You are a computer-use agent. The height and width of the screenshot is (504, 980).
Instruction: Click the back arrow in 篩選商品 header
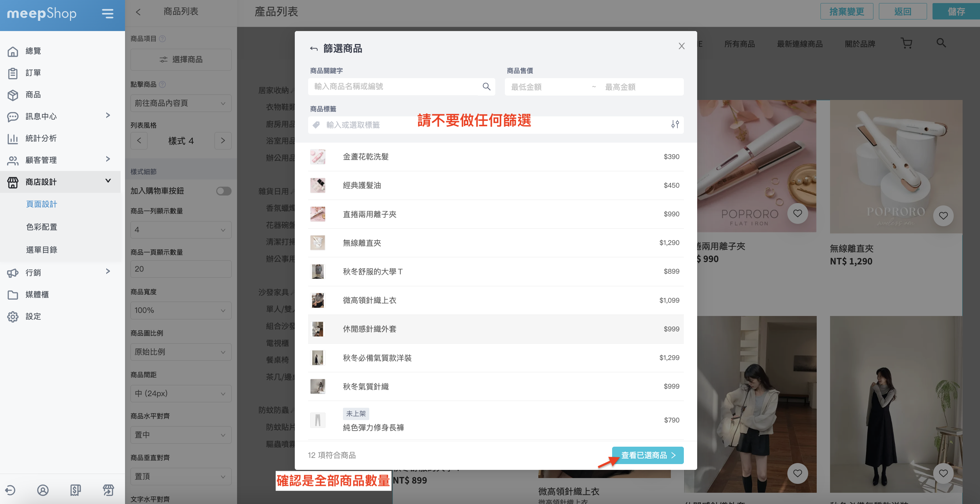click(x=314, y=49)
